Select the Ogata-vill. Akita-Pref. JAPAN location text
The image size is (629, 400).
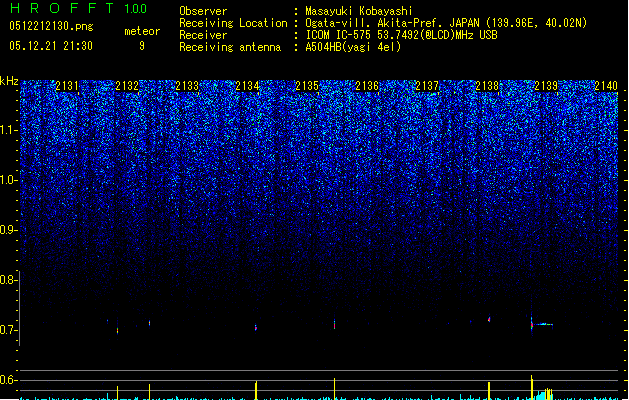446,23
